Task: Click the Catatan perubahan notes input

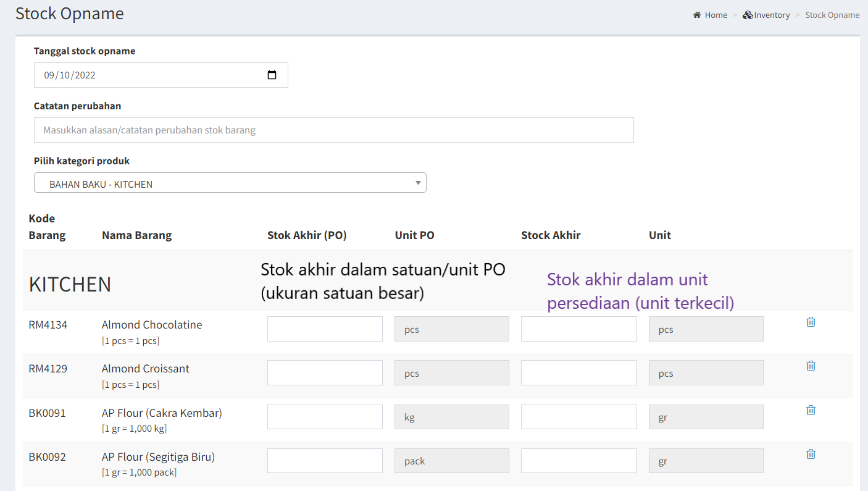Action: (333, 130)
